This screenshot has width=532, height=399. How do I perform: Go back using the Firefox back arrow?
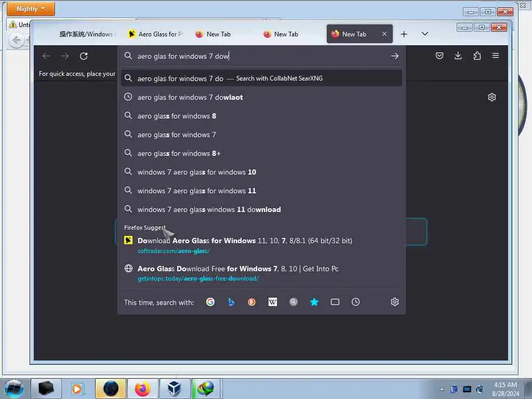point(46,56)
